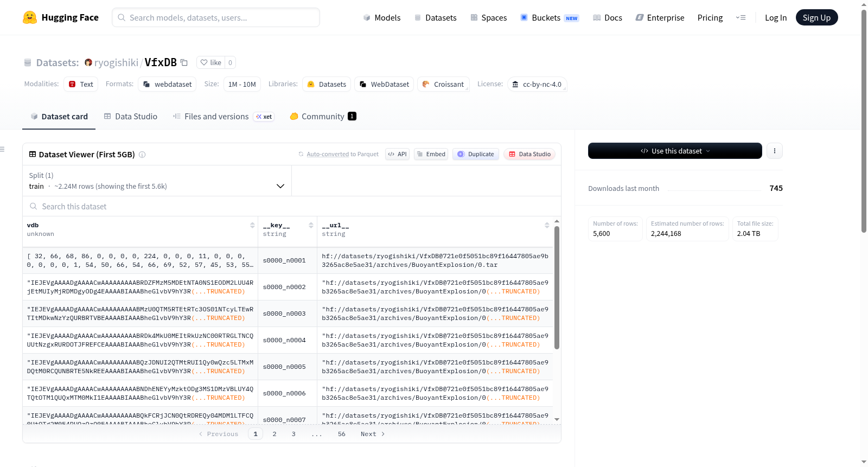The height and width of the screenshot is (467, 868).
Task: Open the Files and versions tab
Action: pyautogui.click(x=224, y=116)
